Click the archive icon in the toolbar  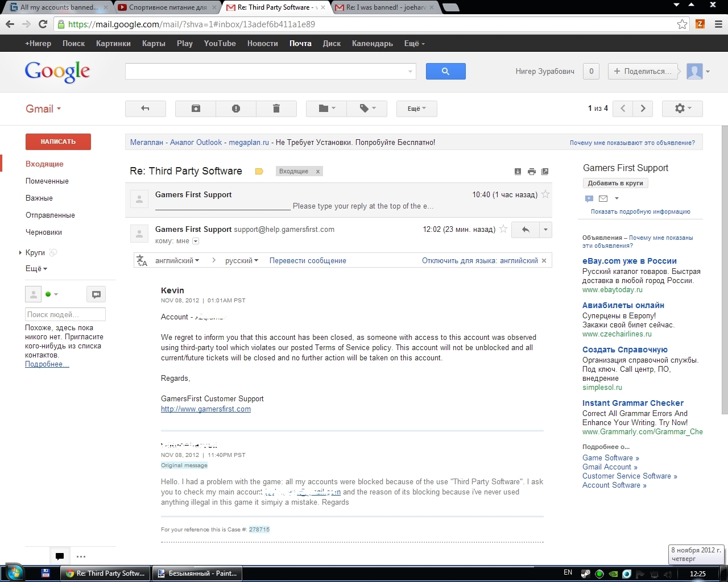196,109
